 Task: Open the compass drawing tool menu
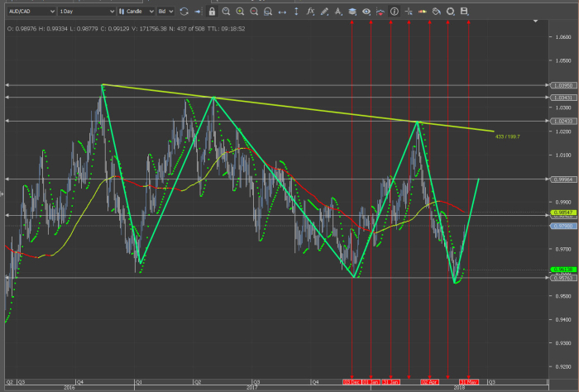coord(338,12)
